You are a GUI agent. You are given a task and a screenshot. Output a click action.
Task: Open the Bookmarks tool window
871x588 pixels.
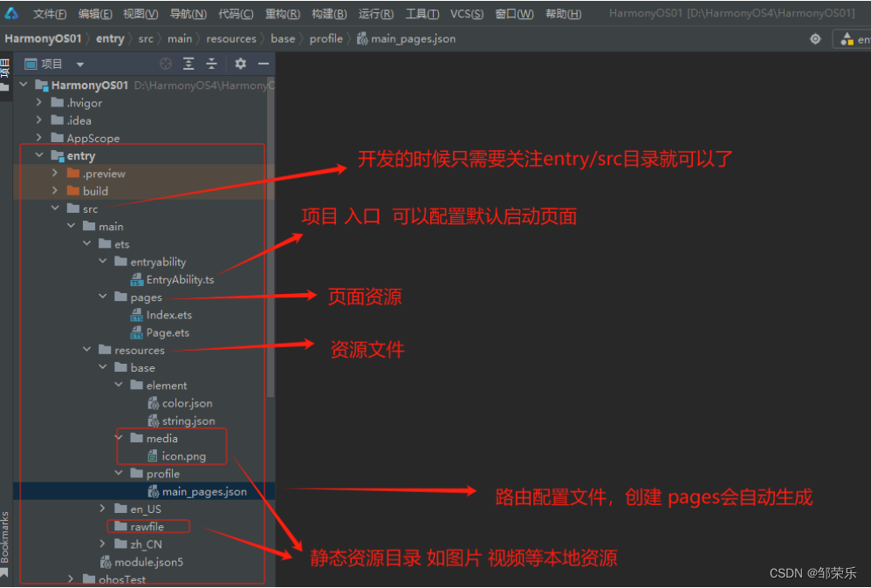click(x=7, y=536)
